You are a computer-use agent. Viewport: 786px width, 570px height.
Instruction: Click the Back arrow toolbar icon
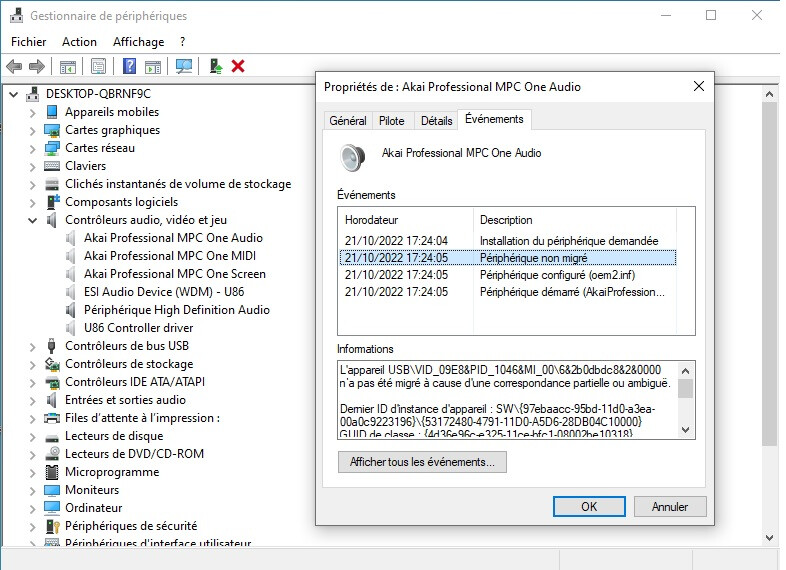pos(14,66)
